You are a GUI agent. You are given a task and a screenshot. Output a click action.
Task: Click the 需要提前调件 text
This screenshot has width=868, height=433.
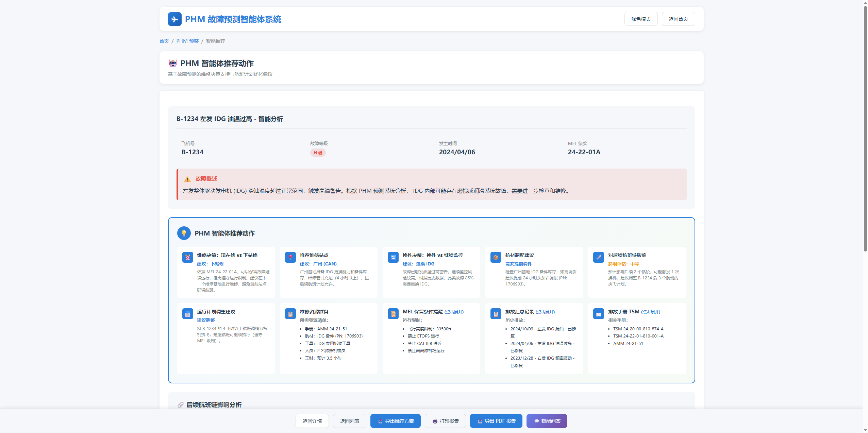(518, 264)
